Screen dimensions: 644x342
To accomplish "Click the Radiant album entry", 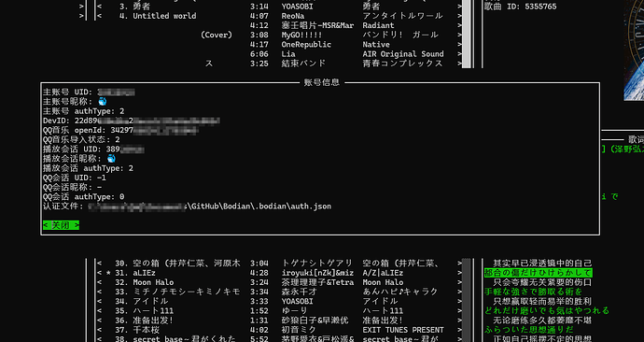I will point(378,25).
